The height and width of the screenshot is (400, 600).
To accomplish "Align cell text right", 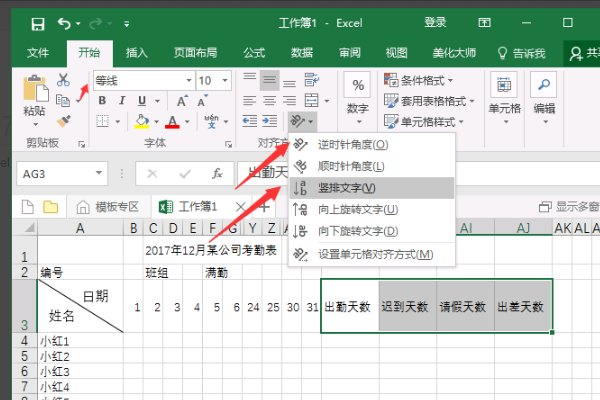I will [x=289, y=101].
